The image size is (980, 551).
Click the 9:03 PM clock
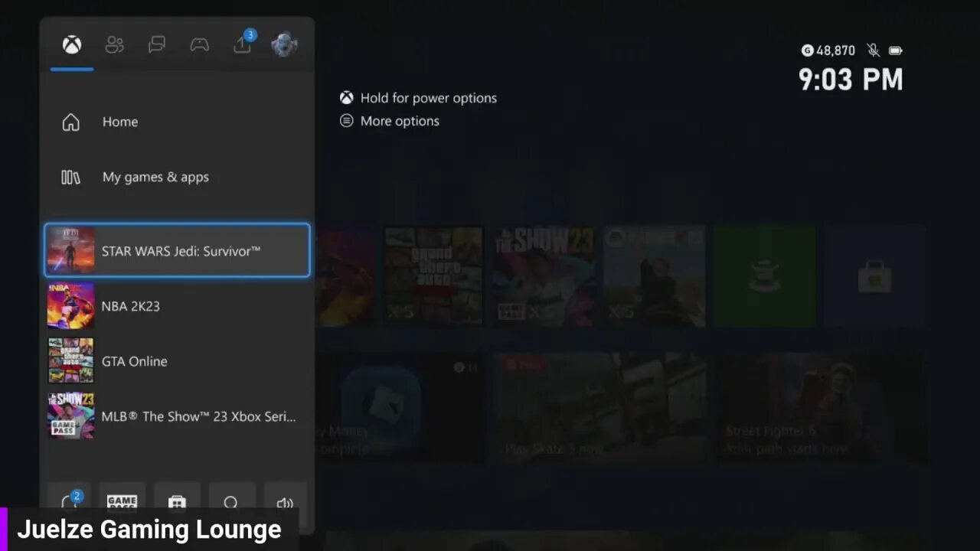click(x=851, y=80)
